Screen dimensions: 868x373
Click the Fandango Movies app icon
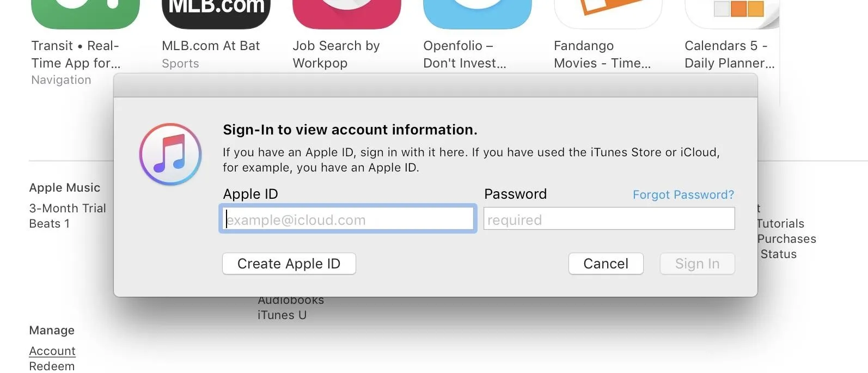pyautogui.click(x=608, y=13)
